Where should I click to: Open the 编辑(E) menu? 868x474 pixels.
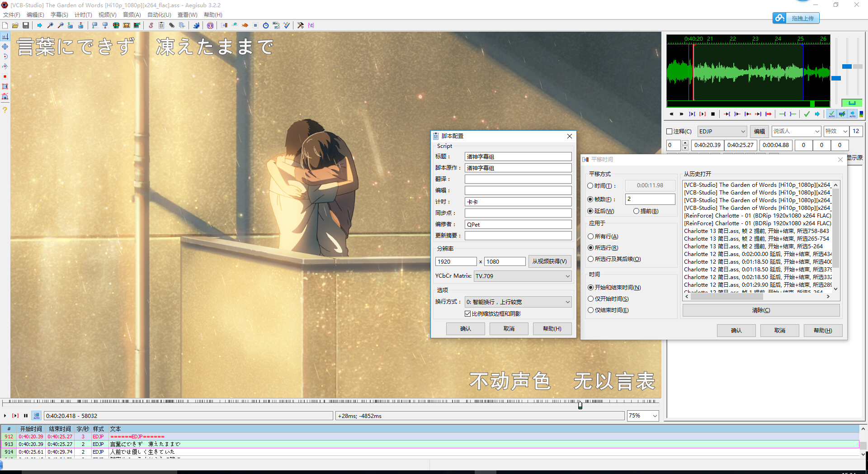tap(35, 15)
